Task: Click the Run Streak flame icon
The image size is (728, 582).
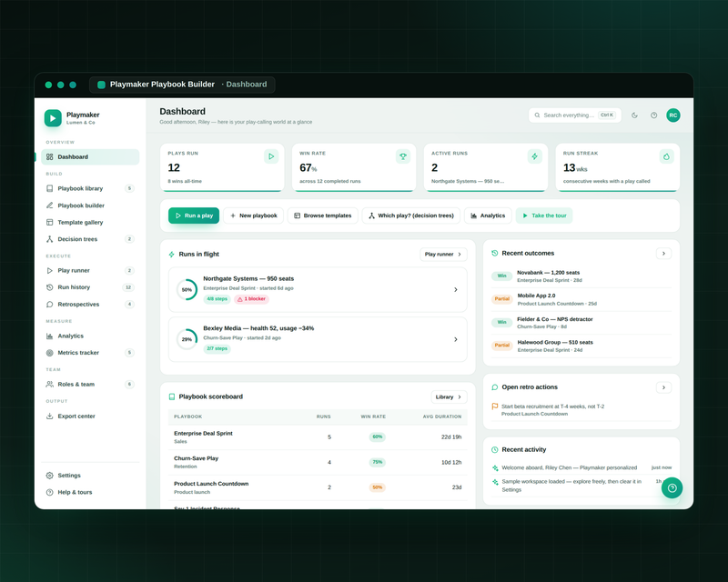Action: pyautogui.click(x=667, y=156)
